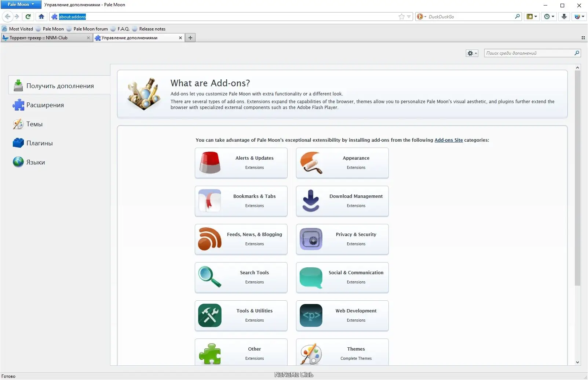Open the history clock dropdown button

[549, 17]
